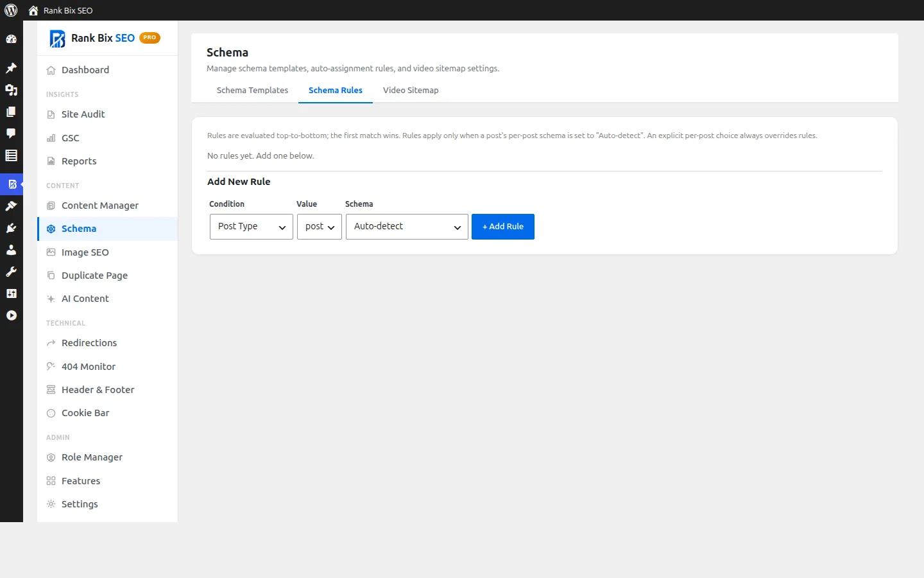Open Redirections page
The width and height of the screenshot is (924, 578).
tap(108, 343)
